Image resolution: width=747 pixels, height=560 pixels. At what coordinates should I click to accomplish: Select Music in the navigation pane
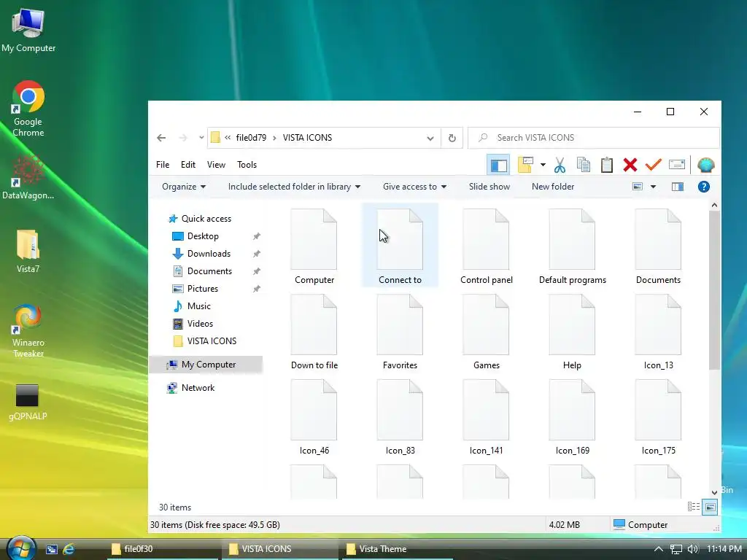click(198, 306)
